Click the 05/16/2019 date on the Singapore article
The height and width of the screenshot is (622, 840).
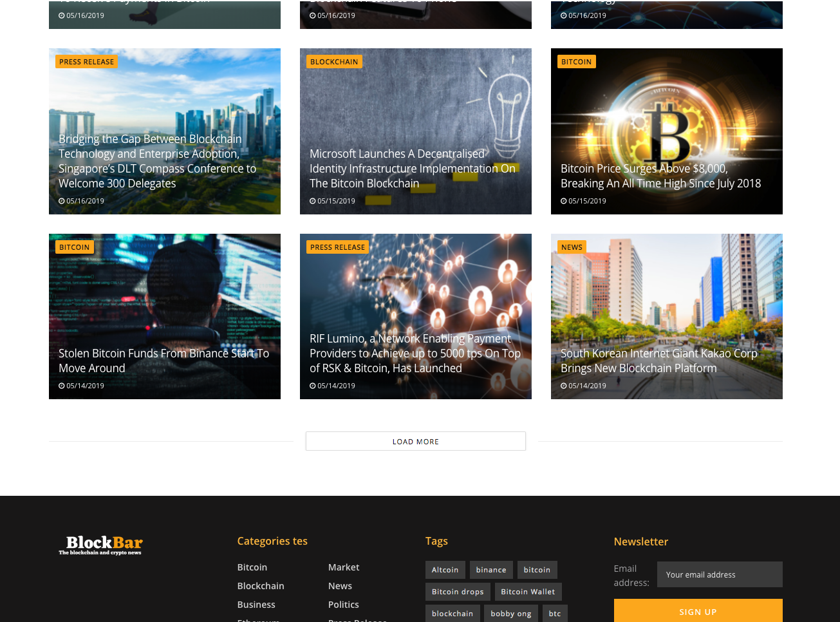(x=85, y=201)
